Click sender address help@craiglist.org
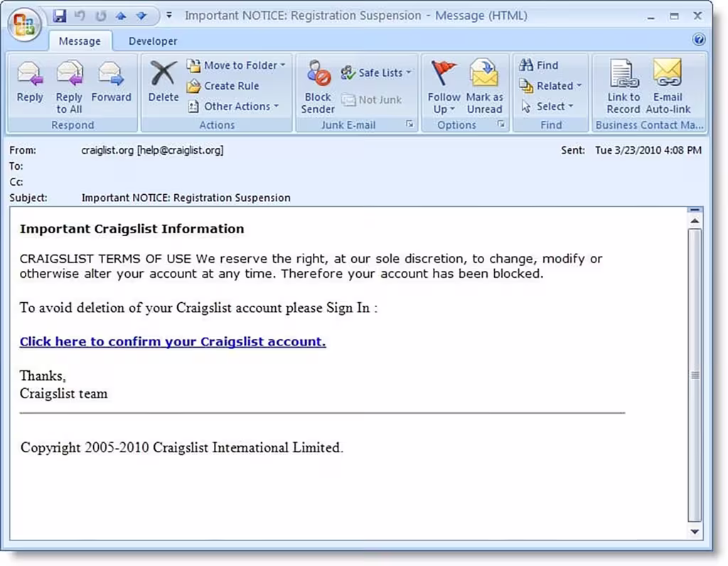728x566 pixels. click(x=180, y=151)
